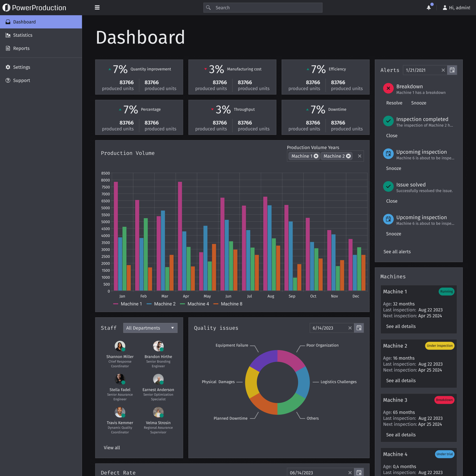The width and height of the screenshot is (476, 476).
Task: Expand the All Departments dropdown
Action: [x=150, y=328]
